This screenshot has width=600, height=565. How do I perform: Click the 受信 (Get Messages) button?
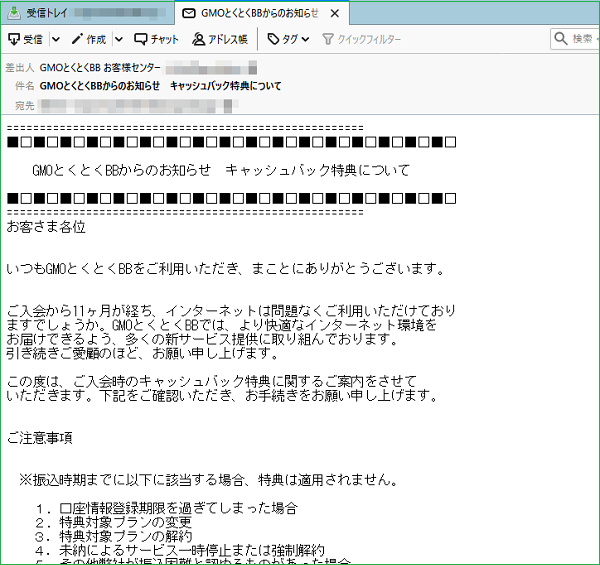tap(25, 39)
